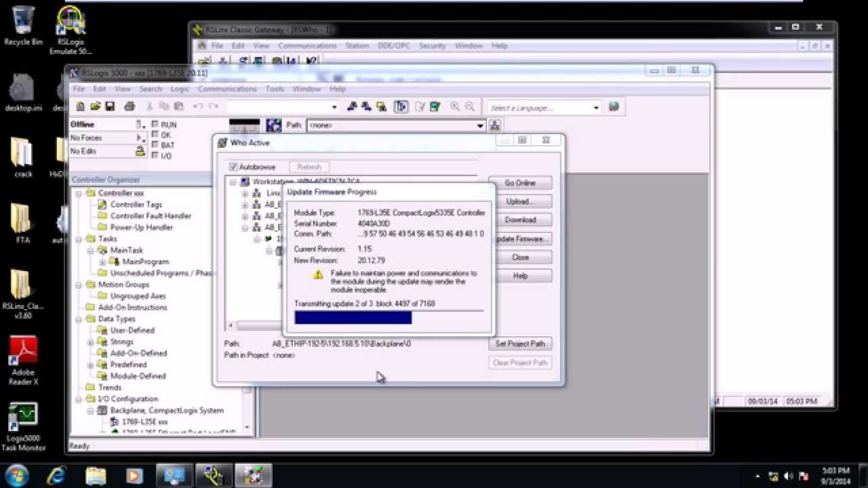The width and height of the screenshot is (868, 488).
Task: Click the RSWho network icon right of Path box
Action: point(495,125)
